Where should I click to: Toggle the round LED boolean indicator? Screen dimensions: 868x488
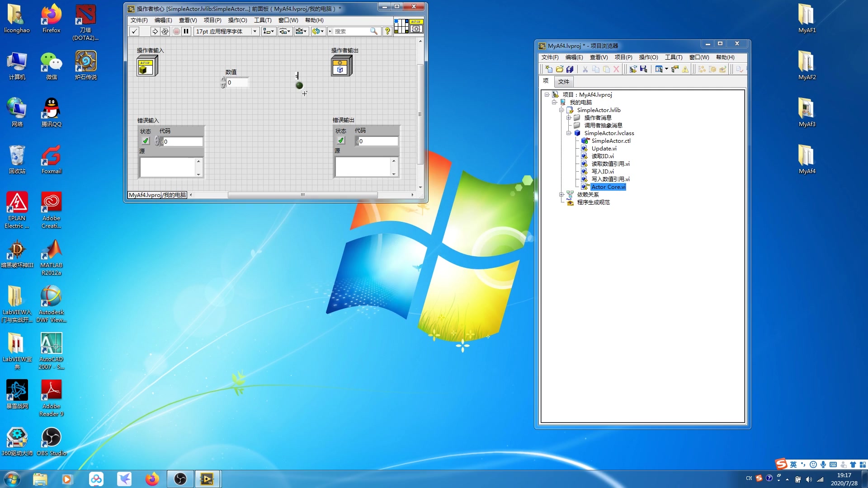(299, 85)
